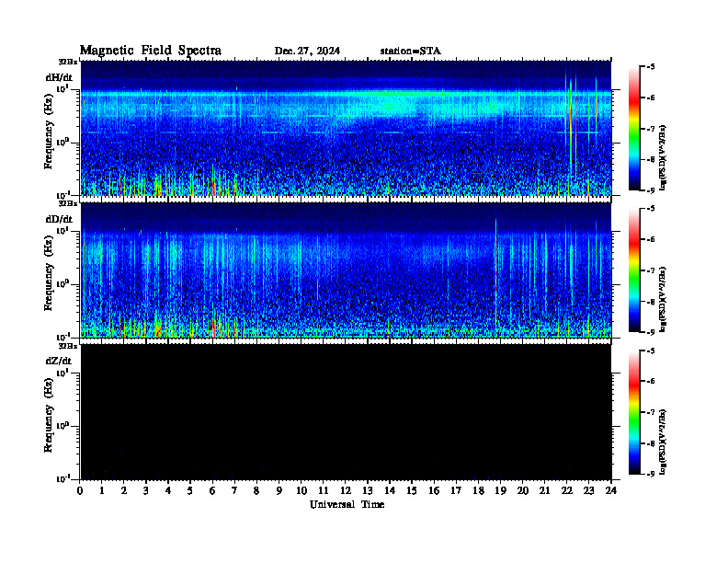Viewport: 728px width, 563px height.
Task: Click hour tick label "9" on time axis
Action: 279,490
